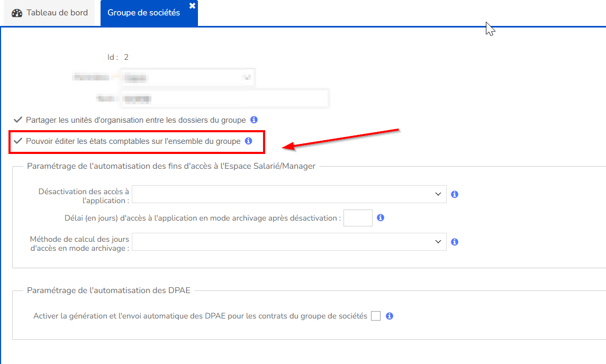The height and width of the screenshot is (364, 606).
Task: Click the Pouvoir éditer les états comptables label
Action: [133, 141]
